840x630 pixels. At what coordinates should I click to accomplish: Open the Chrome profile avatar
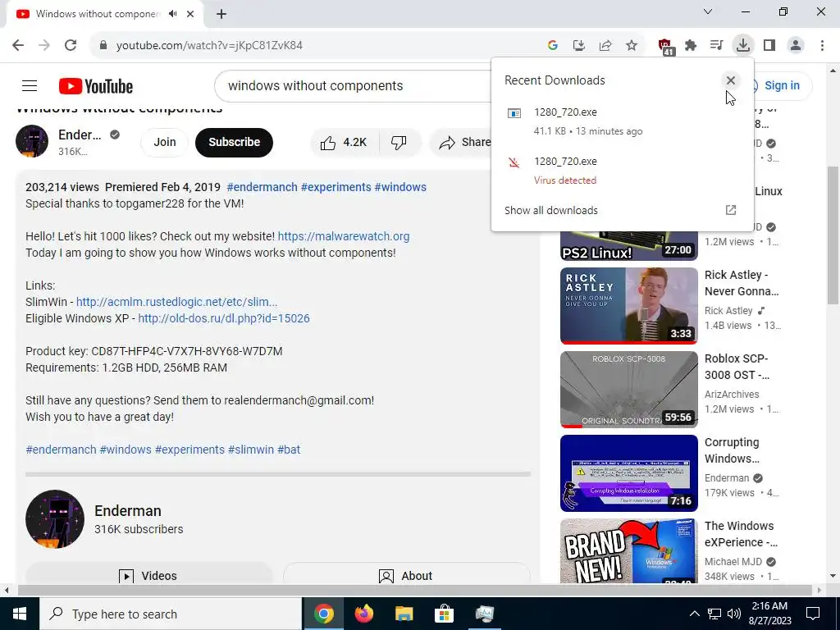(x=796, y=46)
